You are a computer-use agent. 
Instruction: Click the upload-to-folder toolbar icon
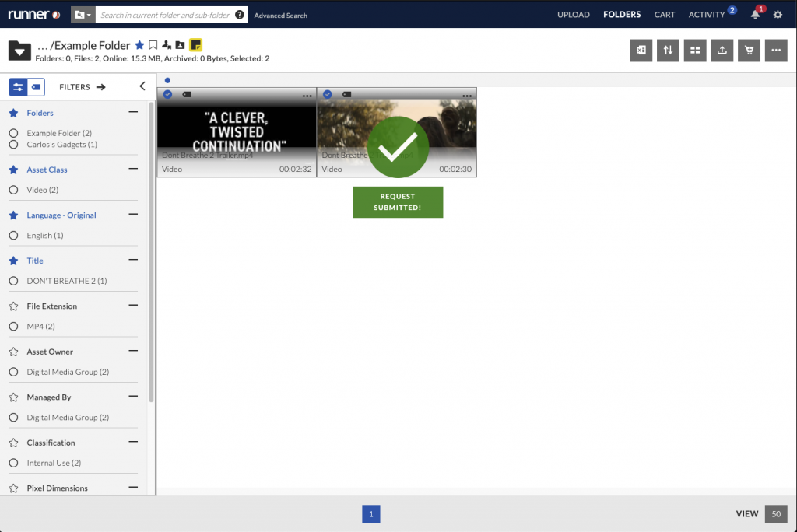(x=722, y=51)
